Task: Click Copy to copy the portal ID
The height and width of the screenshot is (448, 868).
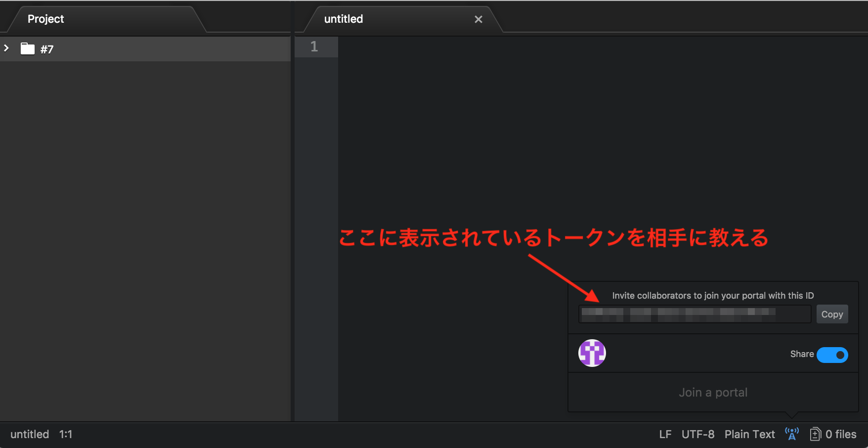Action: tap(832, 314)
